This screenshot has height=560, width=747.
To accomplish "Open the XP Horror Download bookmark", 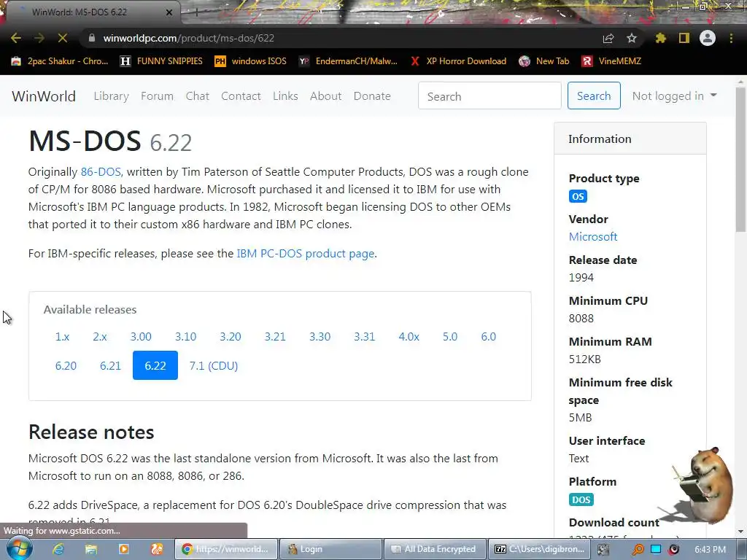I will coord(458,61).
